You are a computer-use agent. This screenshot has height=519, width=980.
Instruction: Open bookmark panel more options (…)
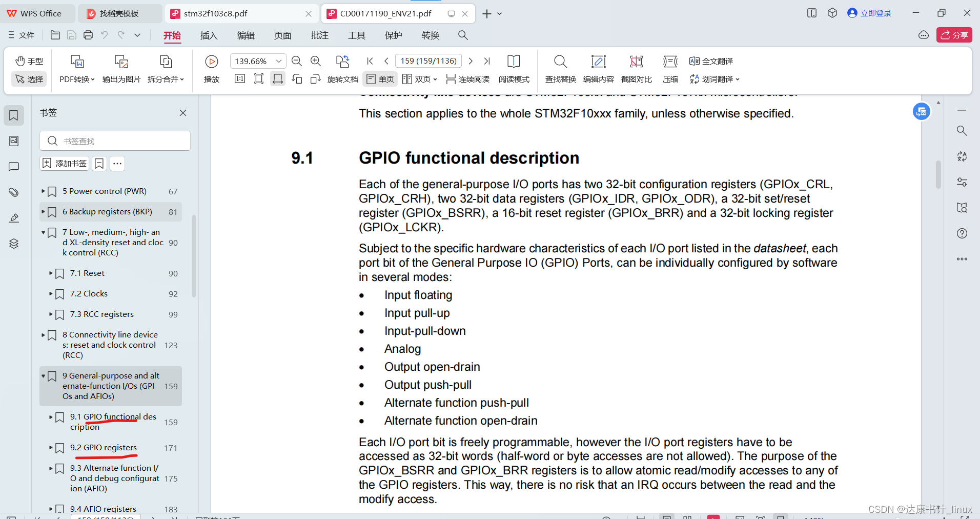(x=117, y=164)
